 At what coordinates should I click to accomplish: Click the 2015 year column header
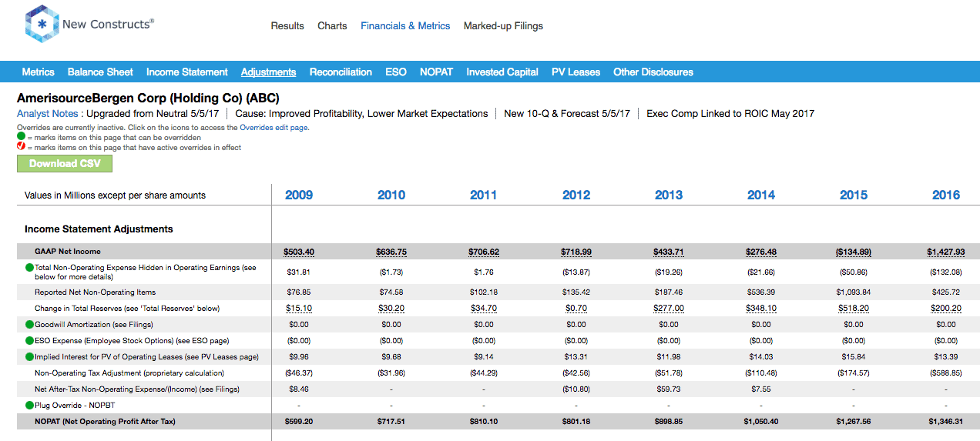tap(854, 195)
